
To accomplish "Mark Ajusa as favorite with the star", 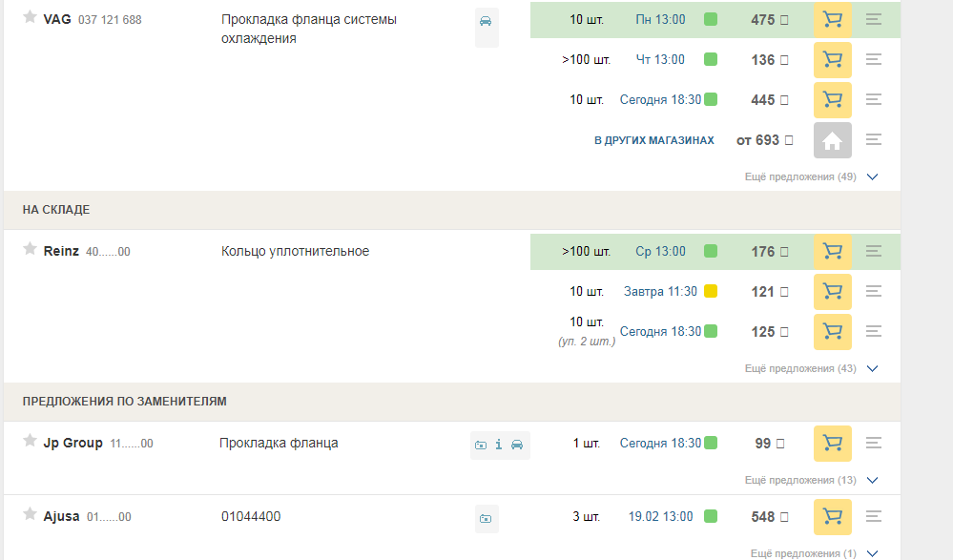I will pyautogui.click(x=30, y=515).
